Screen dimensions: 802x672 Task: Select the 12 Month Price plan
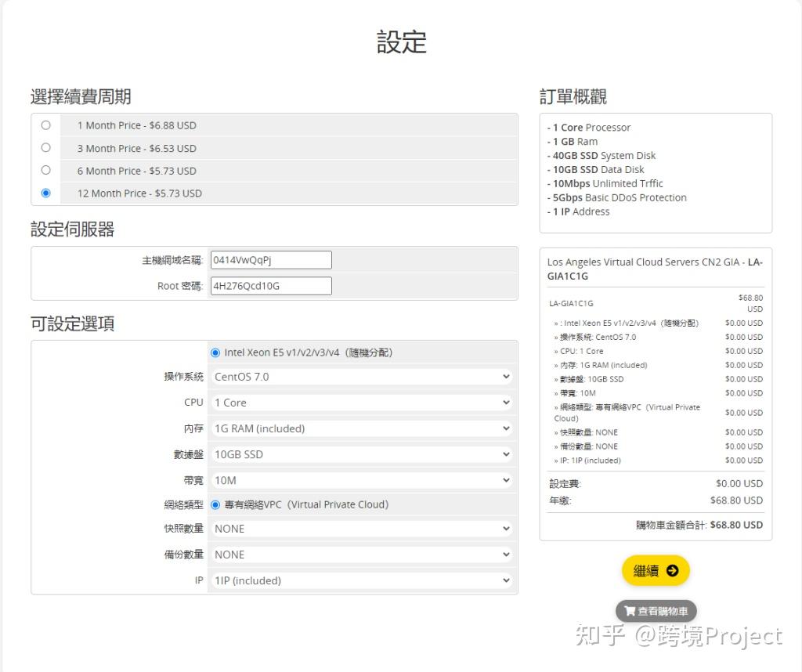coord(45,193)
